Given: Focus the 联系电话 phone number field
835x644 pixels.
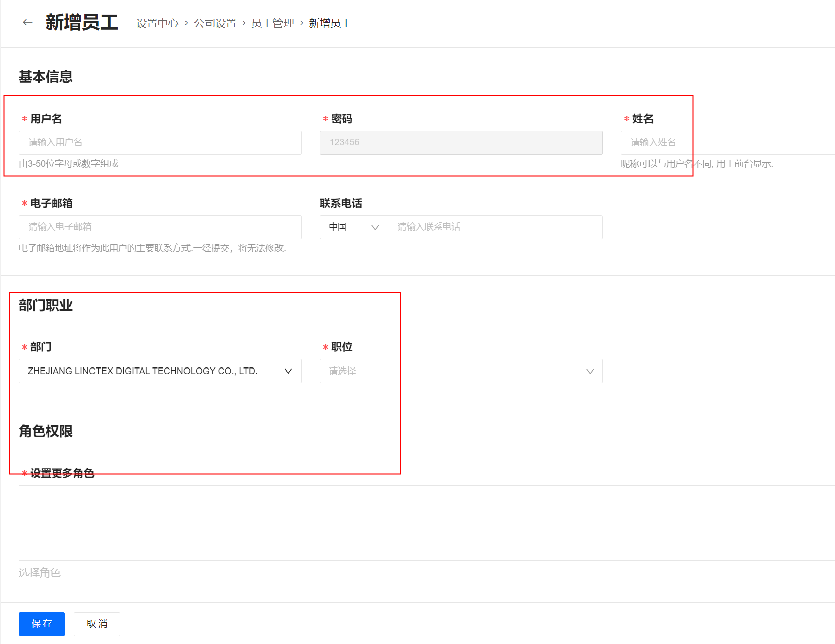Looking at the screenshot, I should [x=495, y=227].
